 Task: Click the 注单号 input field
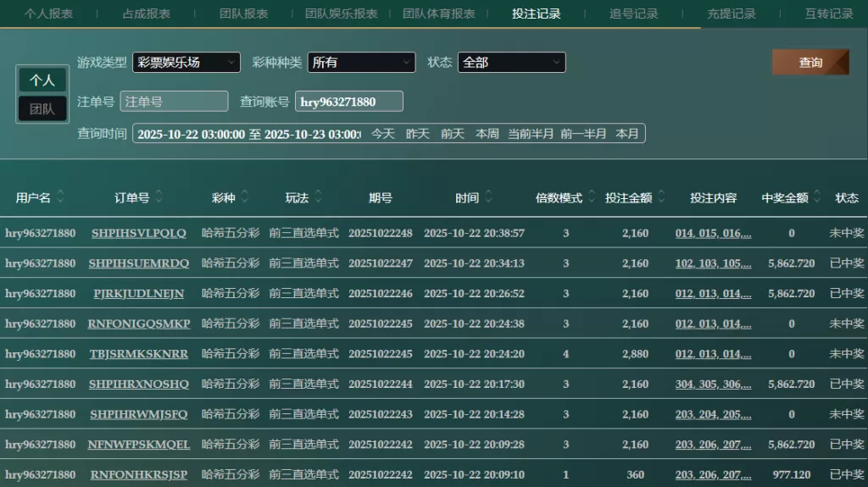tap(174, 102)
